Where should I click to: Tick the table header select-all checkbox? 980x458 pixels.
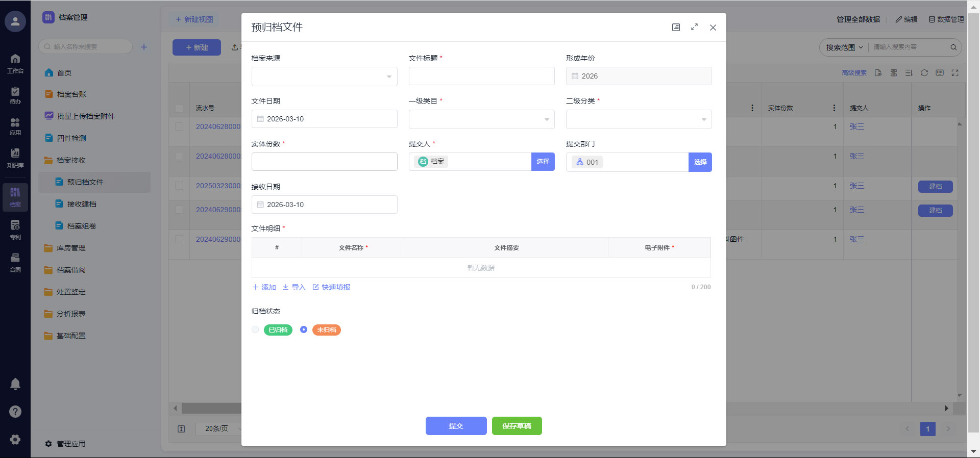[x=179, y=108]
